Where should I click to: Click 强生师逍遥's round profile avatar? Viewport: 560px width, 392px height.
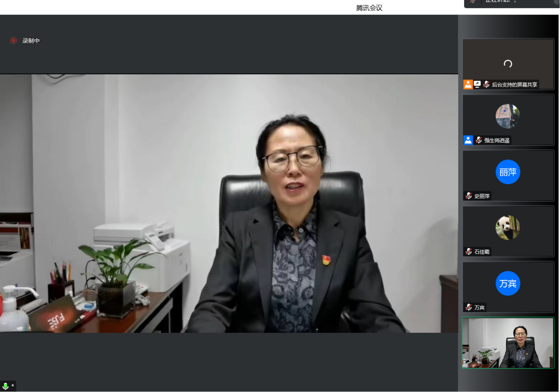(x=508, y=116)
